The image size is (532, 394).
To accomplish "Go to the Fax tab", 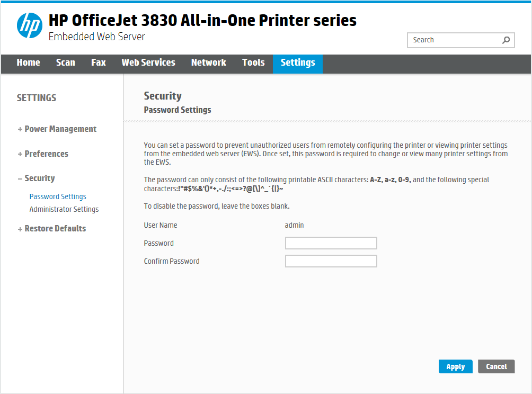I will tap(99, 62).
